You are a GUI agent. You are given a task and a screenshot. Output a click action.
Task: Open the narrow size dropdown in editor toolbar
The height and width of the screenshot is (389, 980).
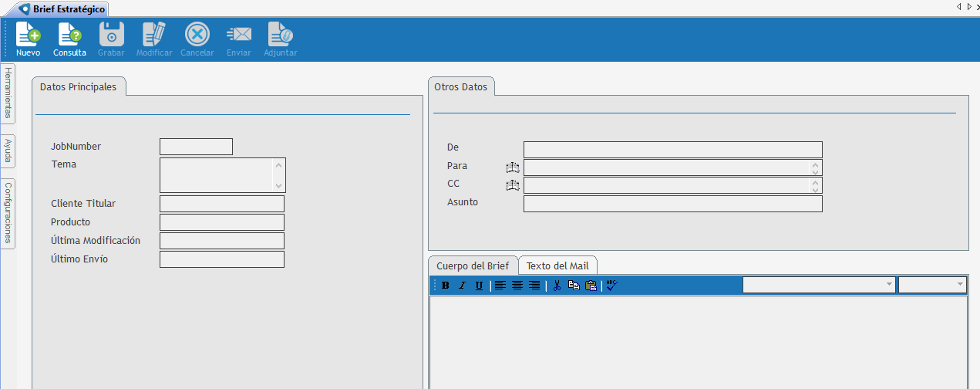click(x=932, y=285)
